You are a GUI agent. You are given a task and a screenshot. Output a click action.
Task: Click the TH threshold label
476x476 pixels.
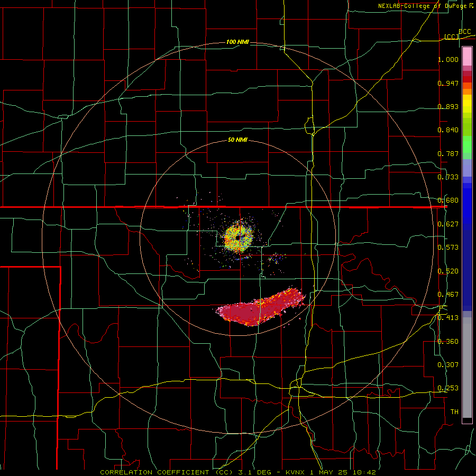coord(454,412)
